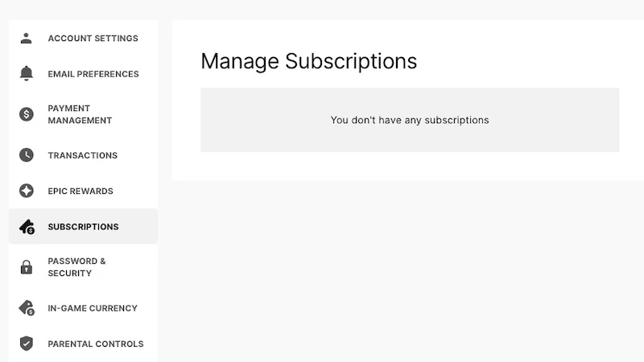Click the person icon for Account Settings

tap(27, 38)
